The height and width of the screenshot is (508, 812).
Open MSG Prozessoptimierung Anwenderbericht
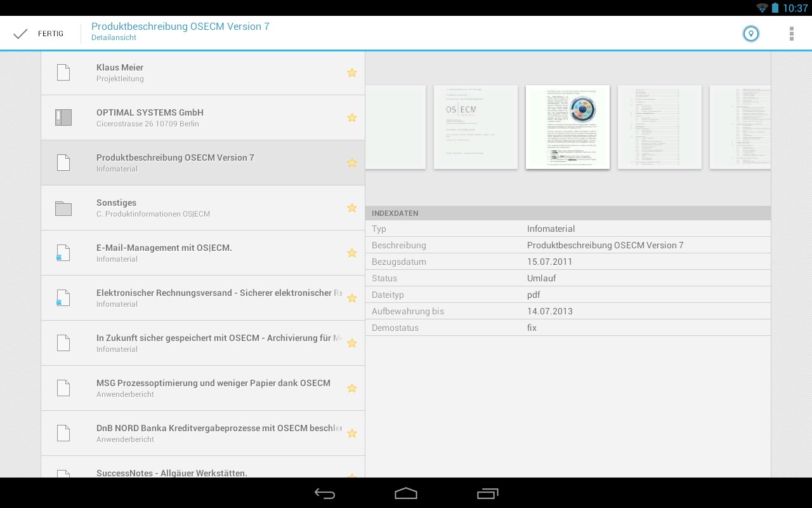[x=203, y=389]
